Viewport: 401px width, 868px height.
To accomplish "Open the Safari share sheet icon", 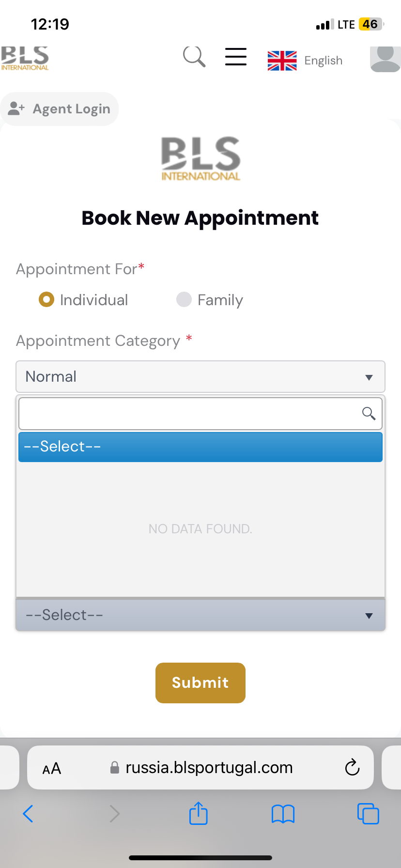I will click(199, 813).
